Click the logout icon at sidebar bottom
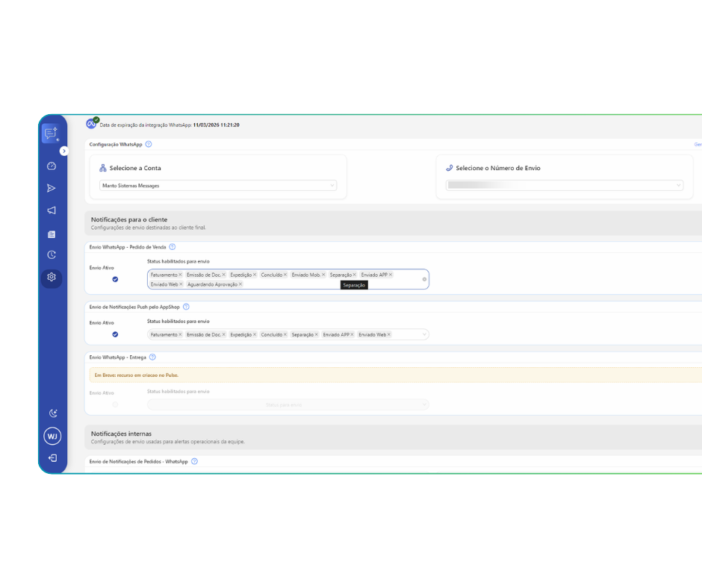Image resolution: width=702 pixels, height=588 pixels. 51,458
